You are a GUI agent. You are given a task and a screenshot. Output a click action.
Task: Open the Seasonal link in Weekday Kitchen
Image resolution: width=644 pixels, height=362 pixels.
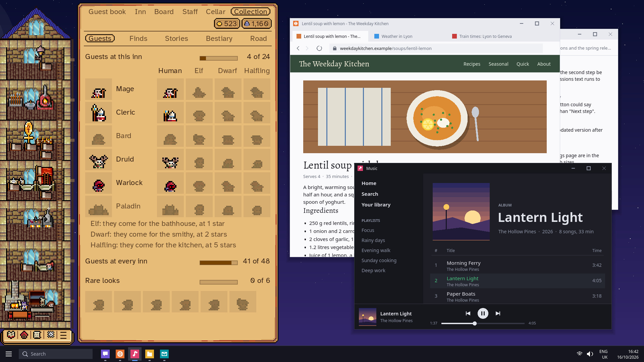click(x=498, y=64)
